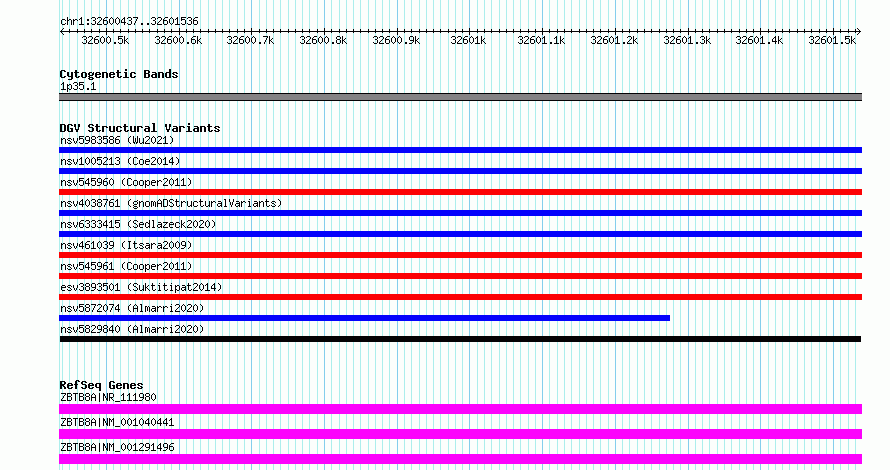Select the red bar under nsv545961

[460, 276]
